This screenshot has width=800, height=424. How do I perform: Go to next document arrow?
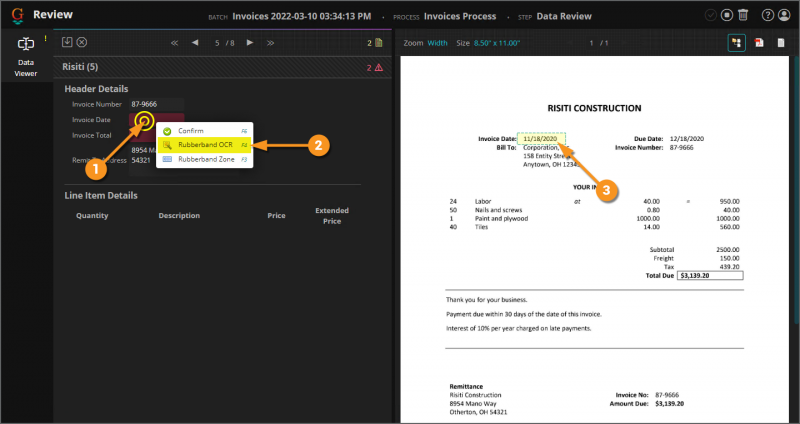pyautogui.click(x=250, y=43)
